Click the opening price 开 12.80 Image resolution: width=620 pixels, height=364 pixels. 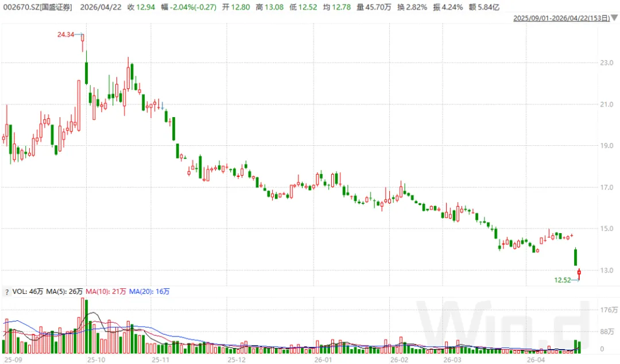click(x=236, y=7)
